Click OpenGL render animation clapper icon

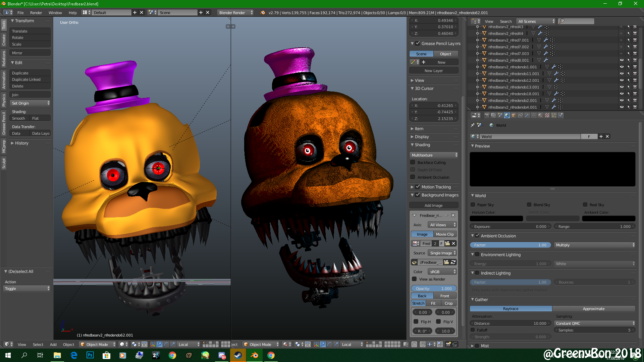pyautogui.click(x=455, y=344)
